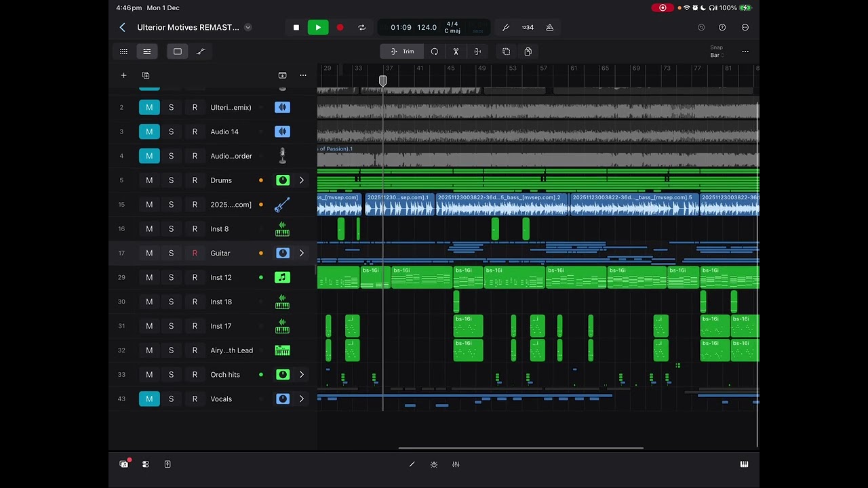
Task: Expand the Guitar track stack
Action: tap(302, 253)
